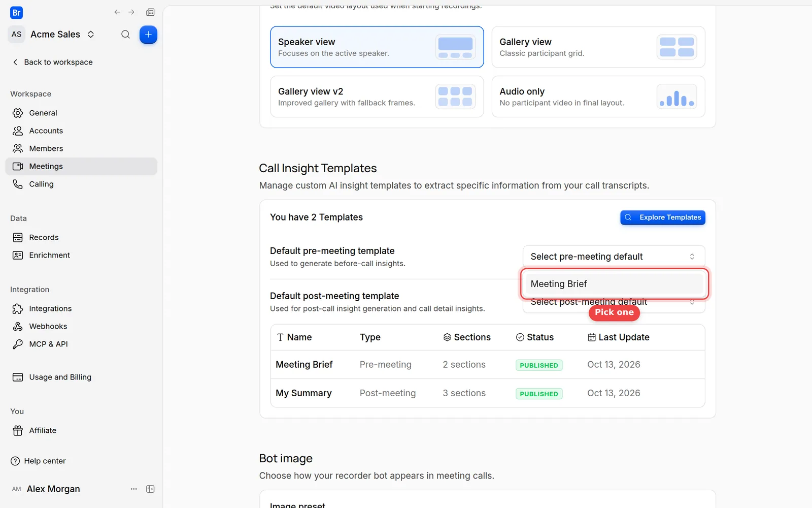
Task: Click the blue plus create button
Action: pyautogui.click(x=148, y=35)
